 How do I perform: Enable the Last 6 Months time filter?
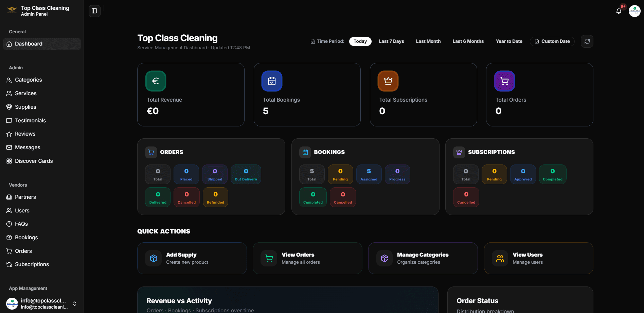(x=468, y=41)
